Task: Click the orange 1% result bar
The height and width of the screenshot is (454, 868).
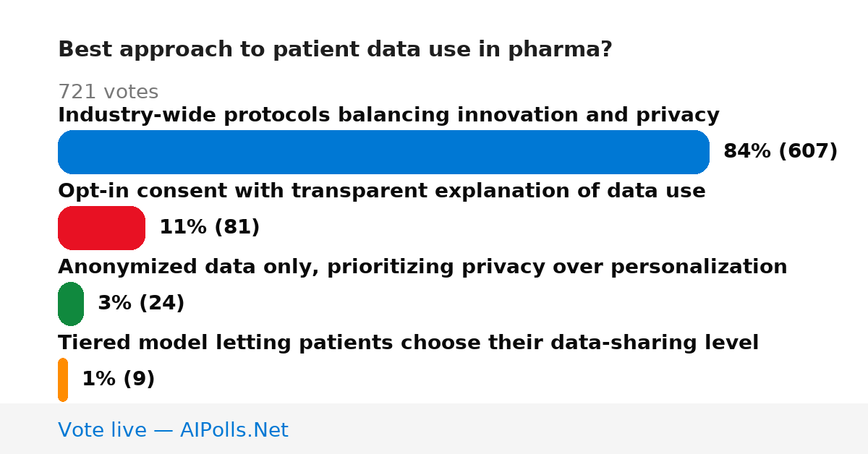Action: [63, 380]
